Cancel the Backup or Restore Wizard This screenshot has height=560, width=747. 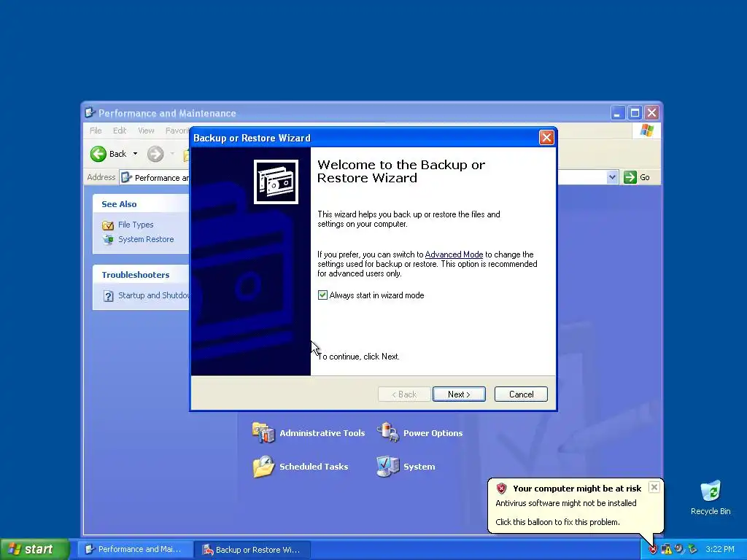[521, 394]
